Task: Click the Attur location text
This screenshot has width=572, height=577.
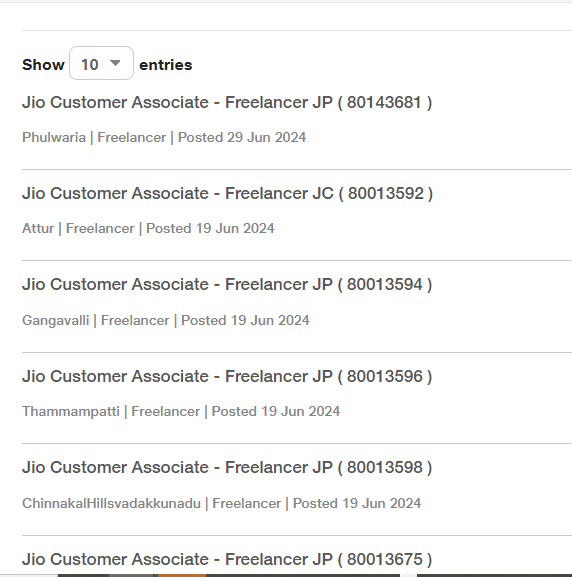Action: click(x=38, y=228)
